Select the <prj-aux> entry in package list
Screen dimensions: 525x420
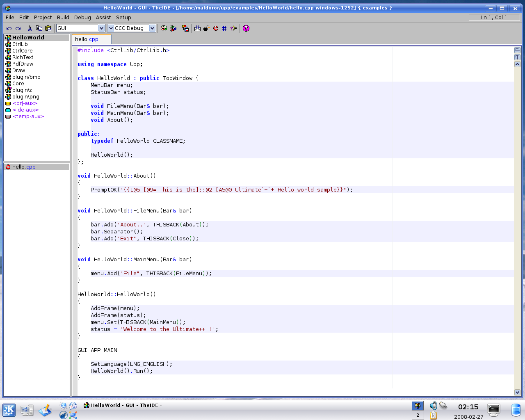25,103
